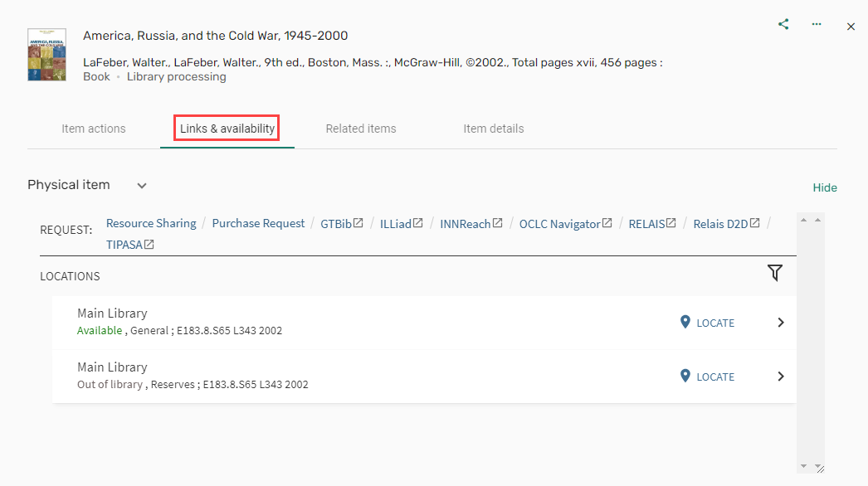
Task: Click the LaFeber, Walter publication details line
Action: [x=373, y=62]
